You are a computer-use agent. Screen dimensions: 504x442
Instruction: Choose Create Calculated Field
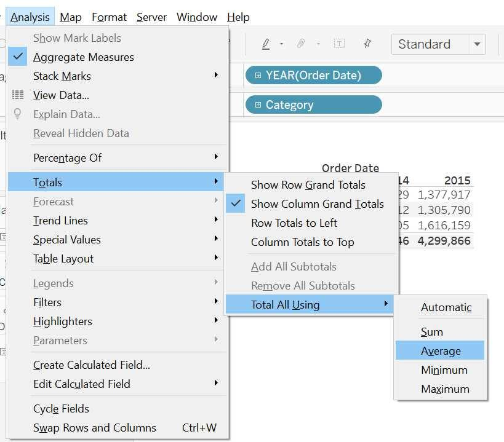pyautogui.click(x=91, y=365)
